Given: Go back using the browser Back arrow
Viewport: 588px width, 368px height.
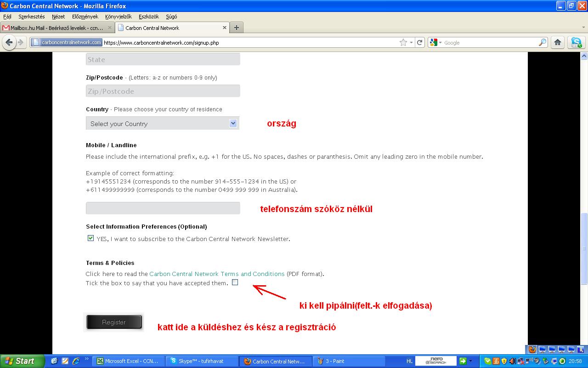Looking at the screenshot, I should pos(9,42).
